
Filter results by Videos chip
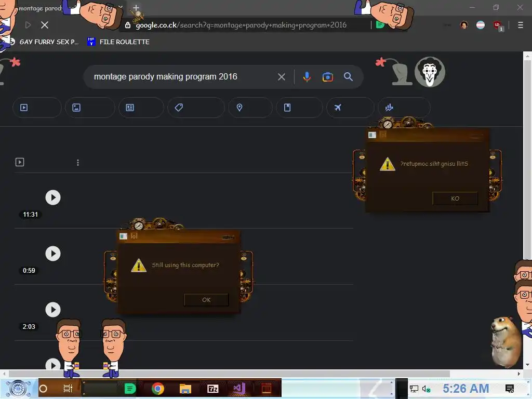(x=37, y=108)
